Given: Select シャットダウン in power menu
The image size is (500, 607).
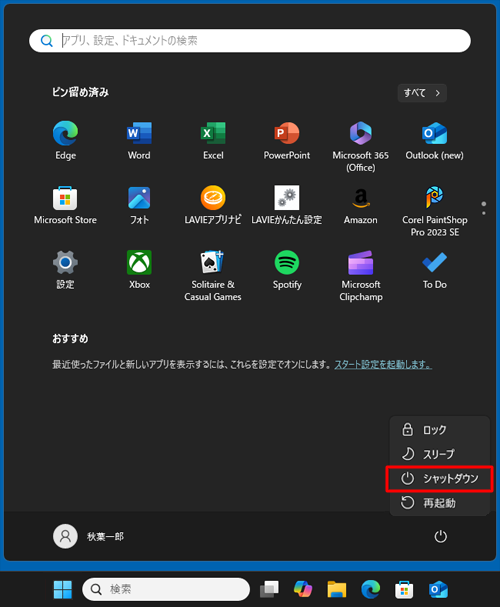Looking at the screenshot, I should pos(439,479).
